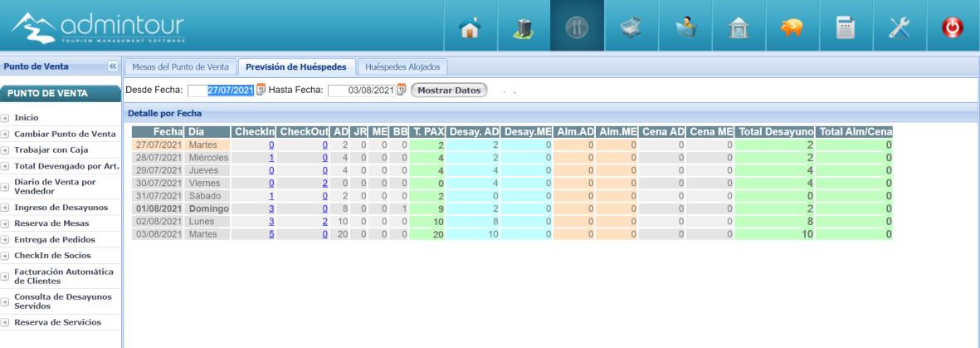Open the building module icon in top bar
This screenshot has height=348, width=980.
tap(524, 26)
